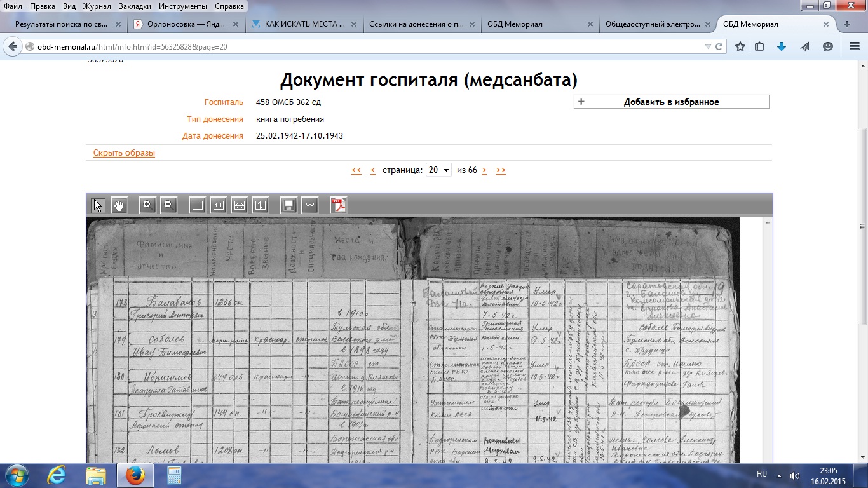Open a new browser tab
This screenshot has height=488, width=868.
(847, 24)
